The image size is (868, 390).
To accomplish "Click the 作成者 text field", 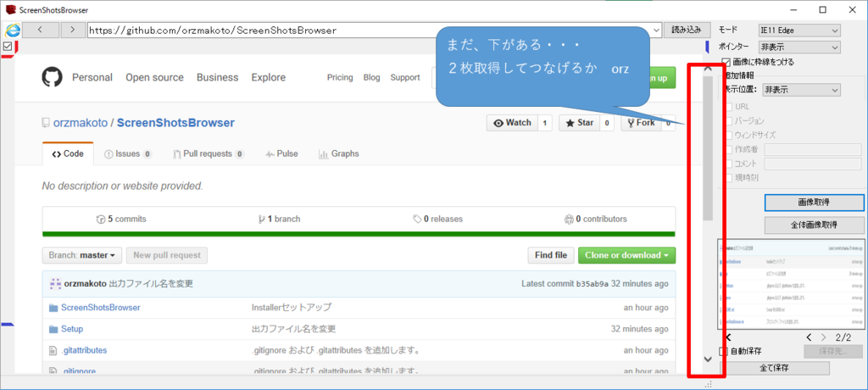I will point(813,149).
